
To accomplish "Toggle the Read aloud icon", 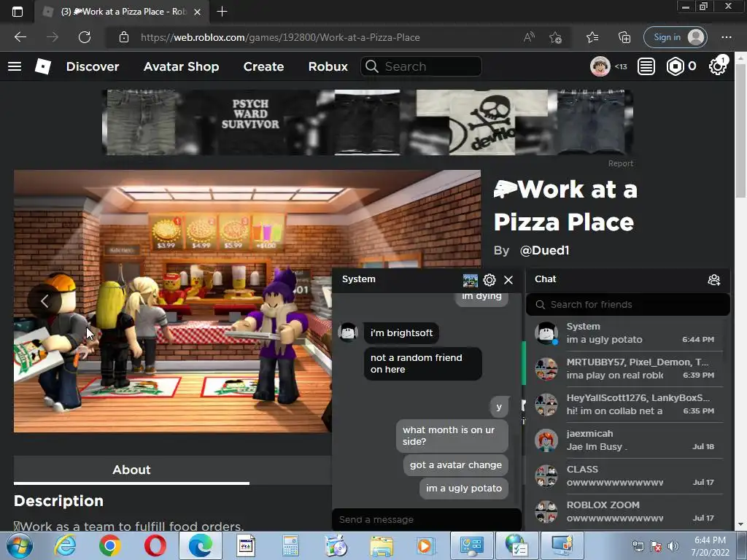I will [x=529, y=37].
